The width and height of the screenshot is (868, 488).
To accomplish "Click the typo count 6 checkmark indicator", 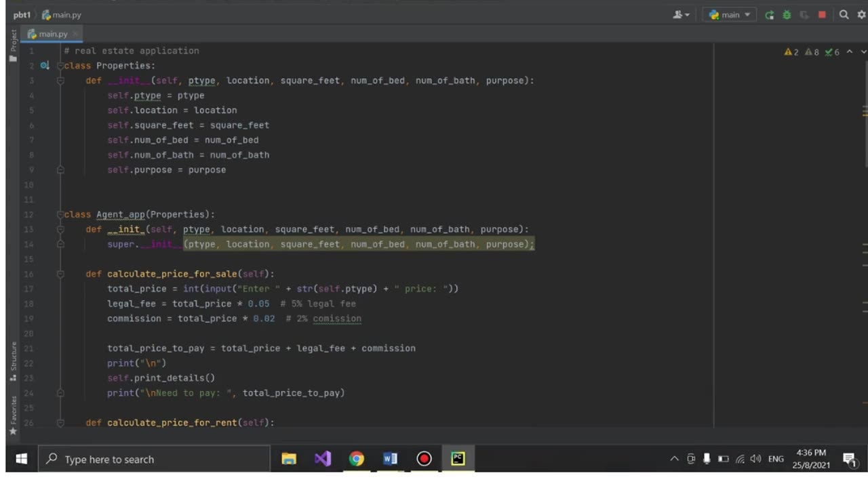I will click(x=832, y=52).
